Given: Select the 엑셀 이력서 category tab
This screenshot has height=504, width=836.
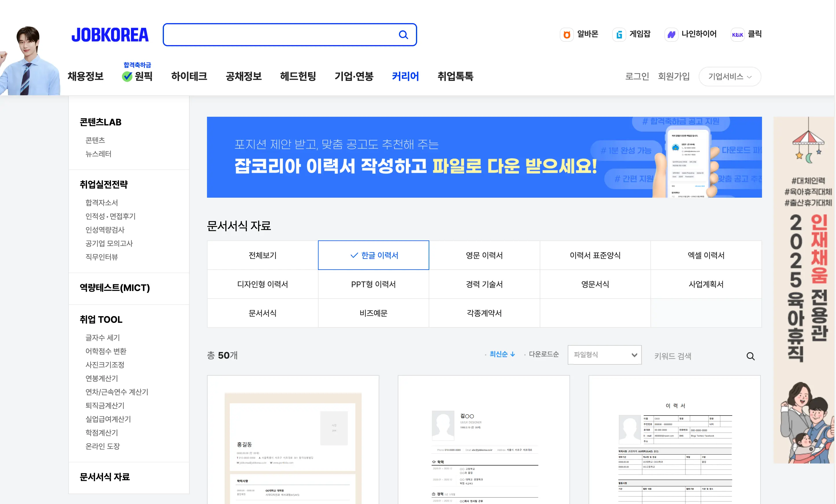Looking at the screenshot, I should [706, 255].
